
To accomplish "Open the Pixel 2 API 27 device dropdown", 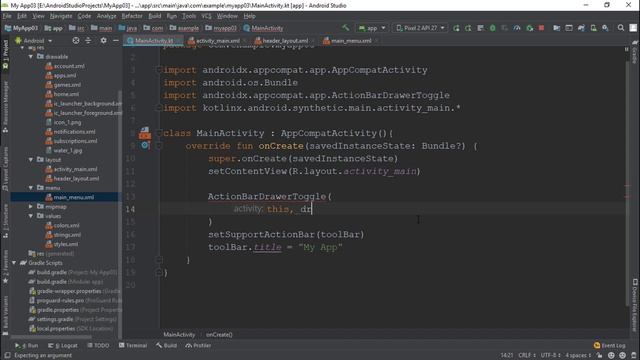I will click(420, 28).
